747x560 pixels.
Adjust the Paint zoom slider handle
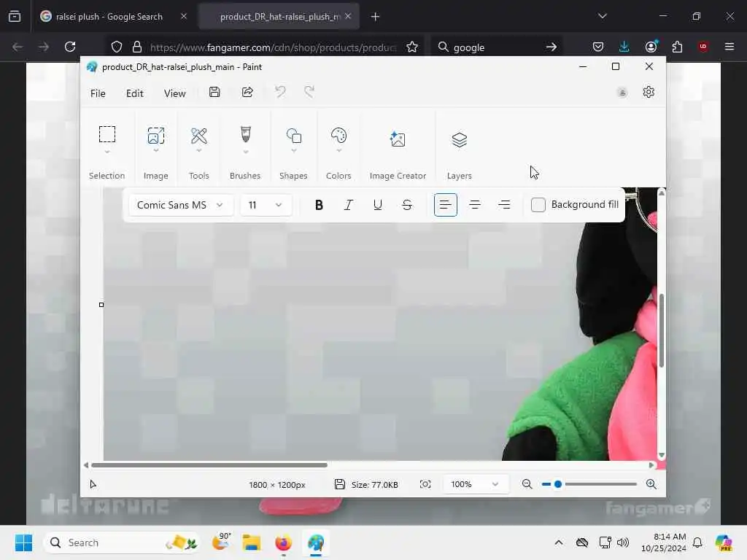point(558,484)
